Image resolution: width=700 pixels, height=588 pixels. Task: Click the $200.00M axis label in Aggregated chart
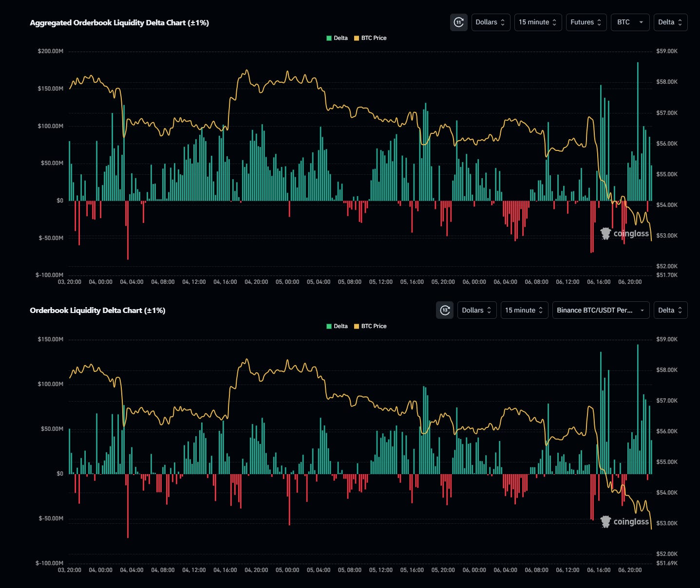[51, 51]
